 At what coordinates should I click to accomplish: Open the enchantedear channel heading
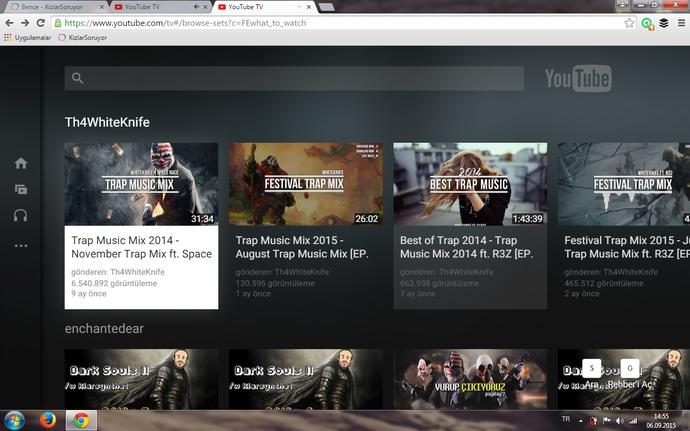coord(104,329)
